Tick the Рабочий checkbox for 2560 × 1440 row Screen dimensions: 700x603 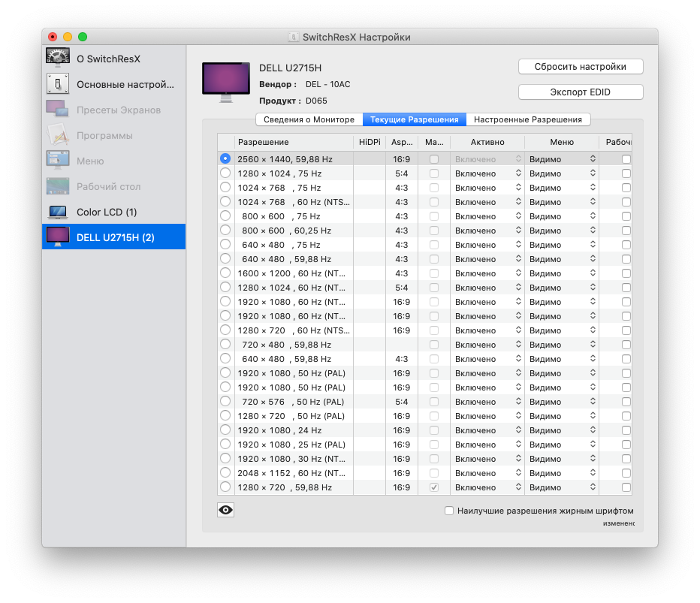pos(626,159)
